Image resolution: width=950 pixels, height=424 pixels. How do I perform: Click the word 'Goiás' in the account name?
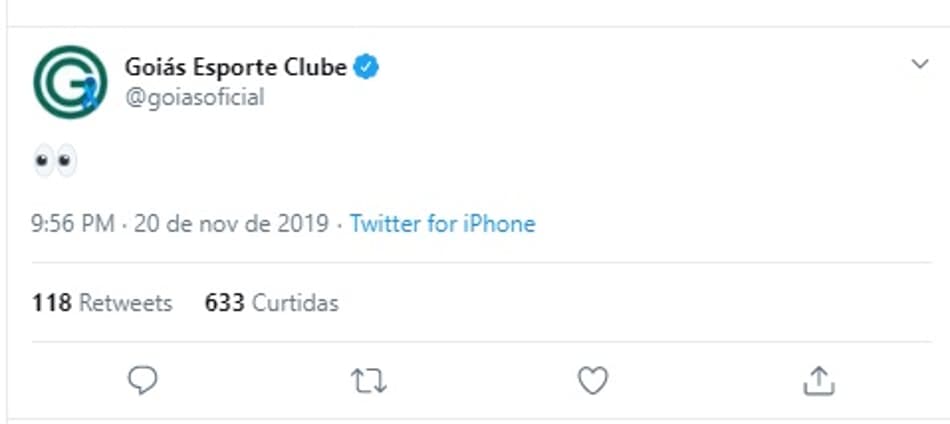[155, 68]
